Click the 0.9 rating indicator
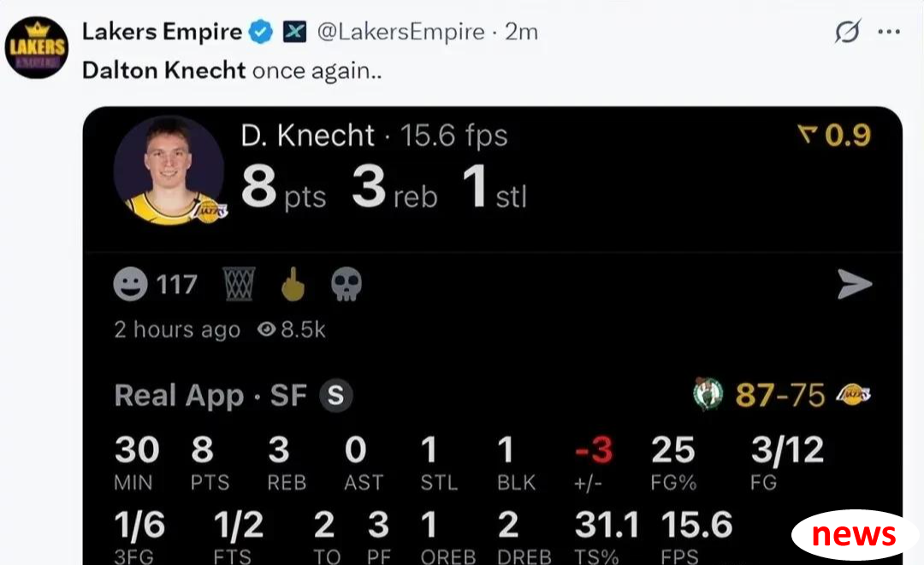924x565 pixels. [x=834, y=135]
